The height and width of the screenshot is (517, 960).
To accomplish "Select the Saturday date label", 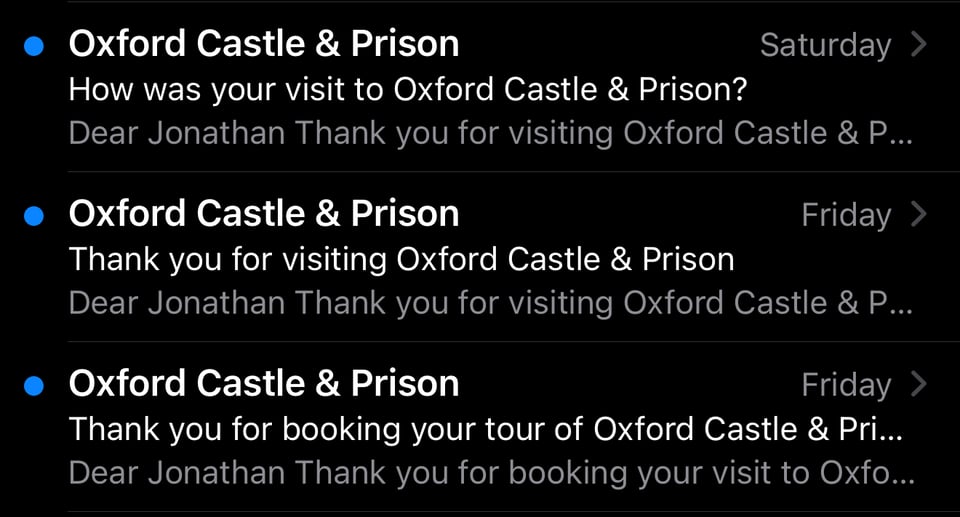I will click(825, 45).
